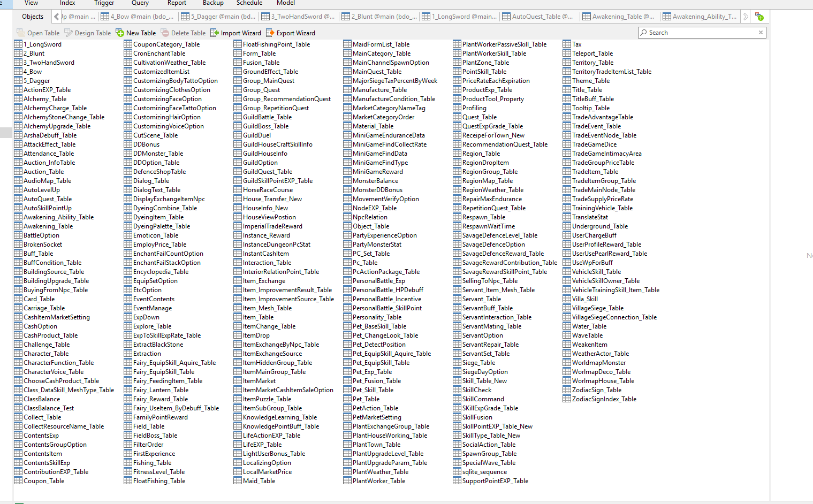Select the Buff_Table entry

pyautogui.click(x=38, y=254)
